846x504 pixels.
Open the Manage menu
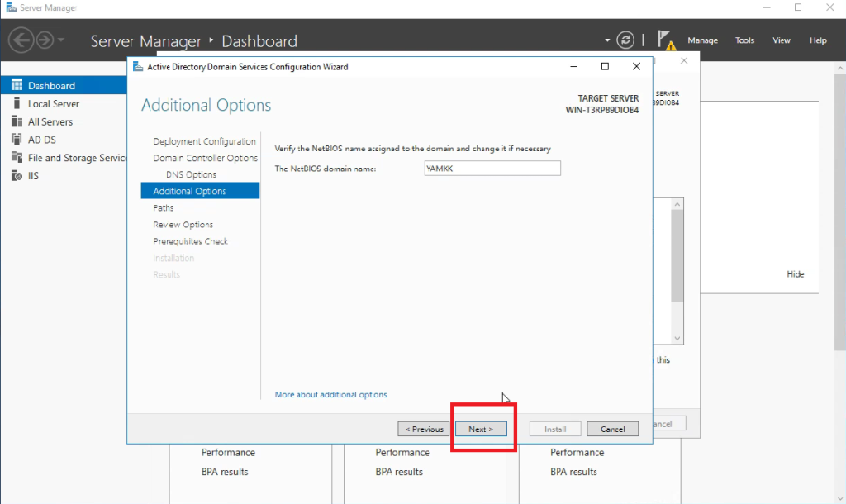click(x=703, y=40)
